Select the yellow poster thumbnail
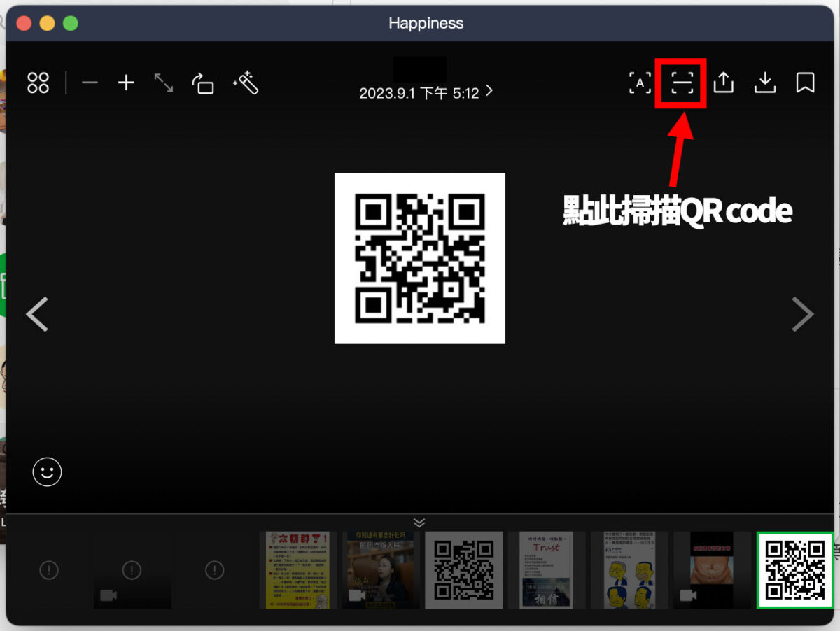 [297, 569]
